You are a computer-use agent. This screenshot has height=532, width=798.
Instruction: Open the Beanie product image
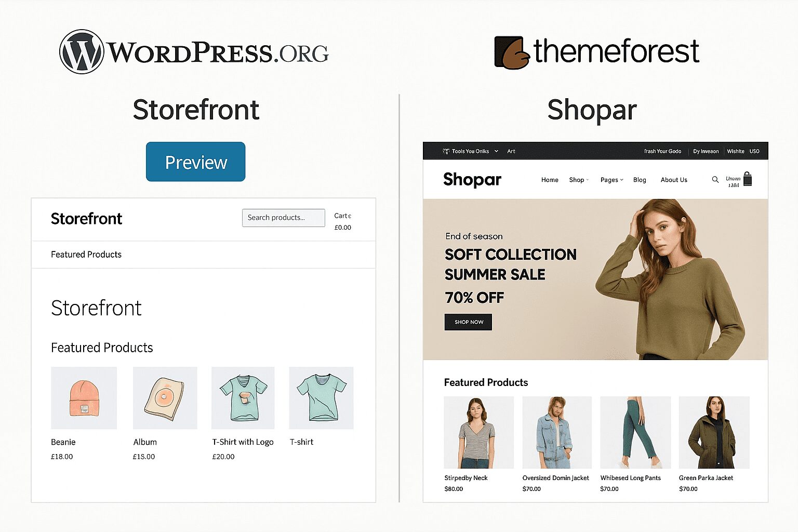click(x=84, y=398)
